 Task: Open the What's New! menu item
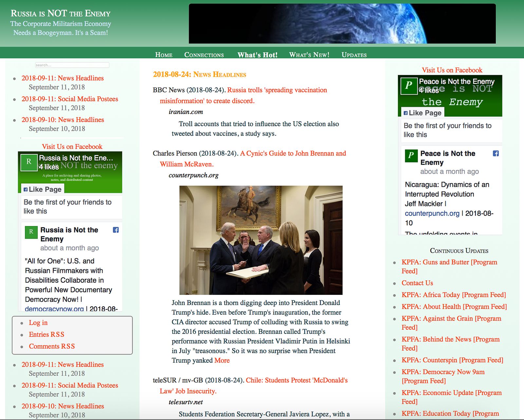tap(309, 55)
